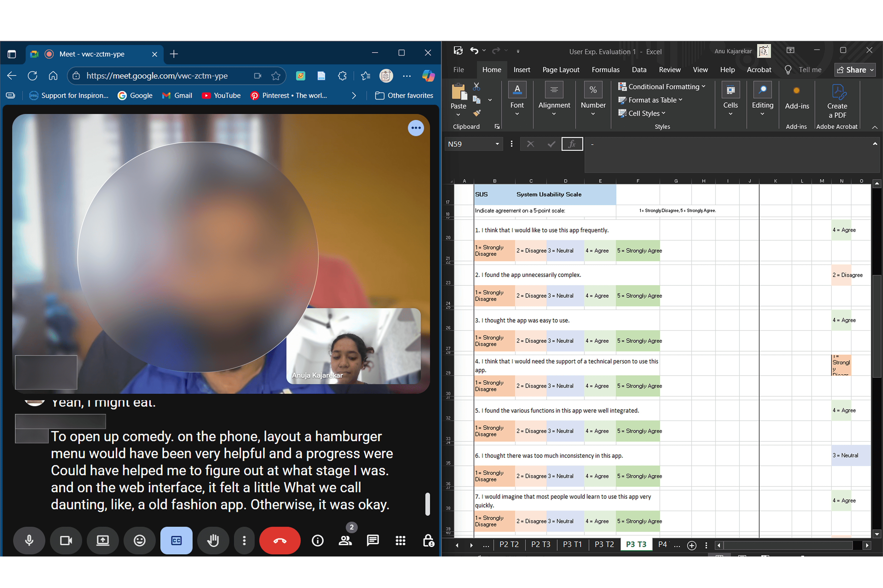
Task: Click the Insert Function fx button
Action: coord(572,144)
